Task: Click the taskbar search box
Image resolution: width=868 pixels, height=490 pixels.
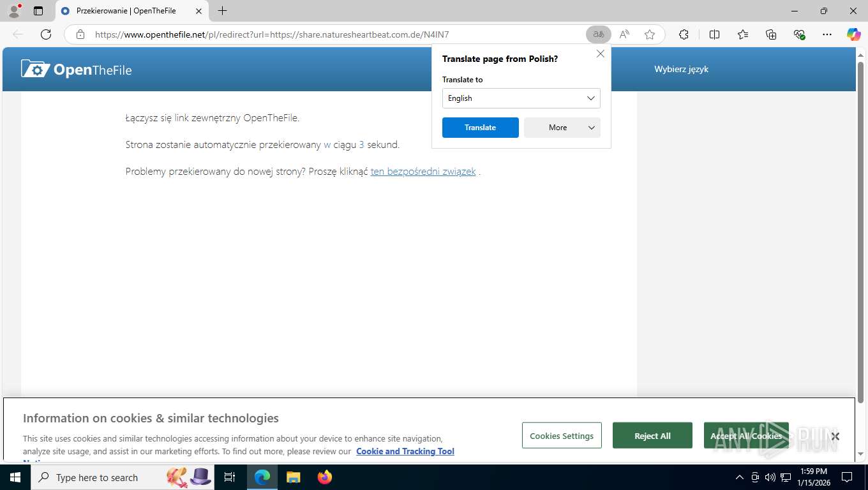Action: click(x=123, y=477)
